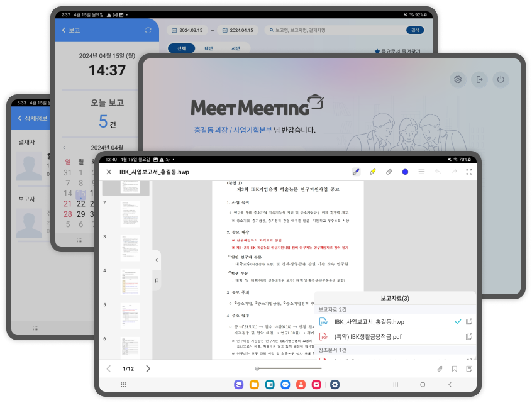
Task: Click the PDF file type icon
Action: coord(324,336)
